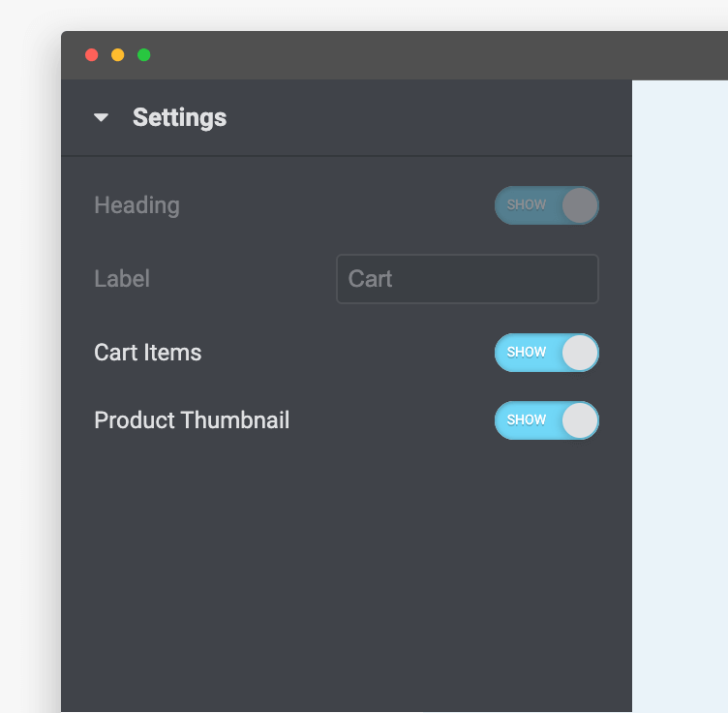Minimize the window using the yellow button
This screenshot has width=728, height=713.
coord(118,55)
